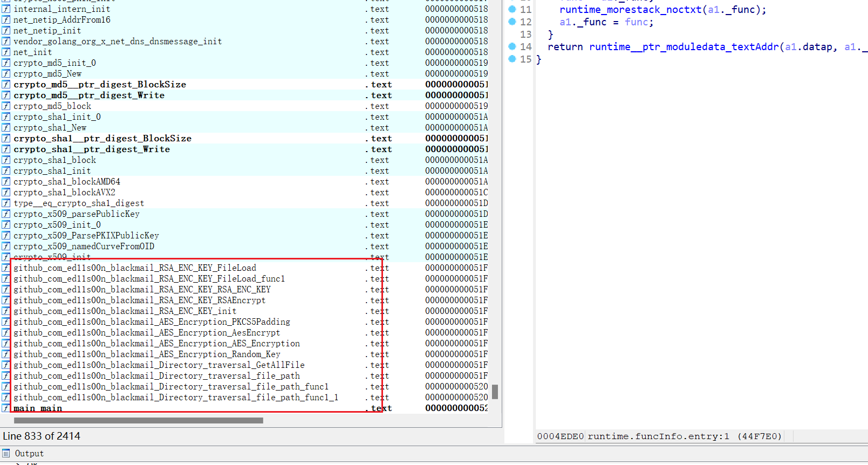Select function RSA_ENC_KEY_FileLoad
Image resolution: width=868 pixels, height=465 pixels.
point(135,268)
